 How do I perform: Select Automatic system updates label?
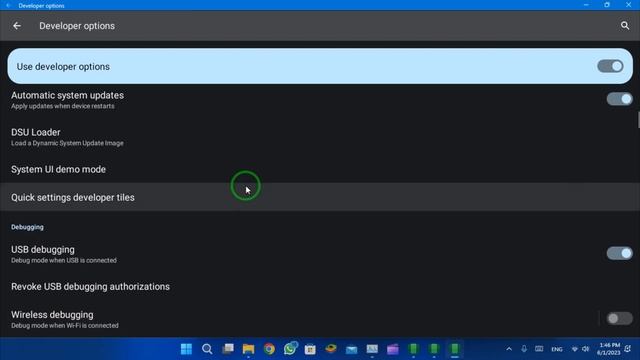tap(67, 95)
